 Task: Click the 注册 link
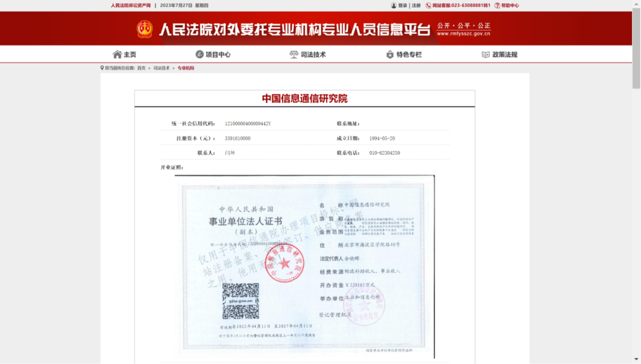(416, 5)
